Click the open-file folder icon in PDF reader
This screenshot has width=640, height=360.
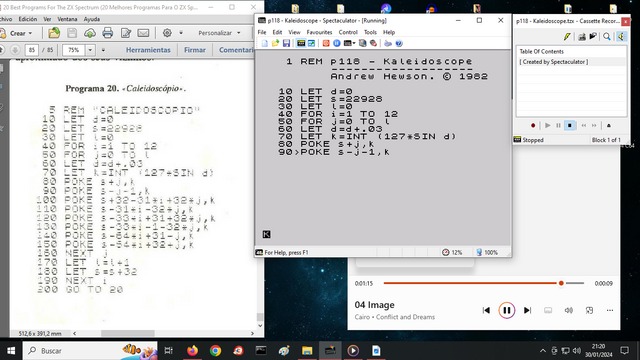(x=54, y=33)
